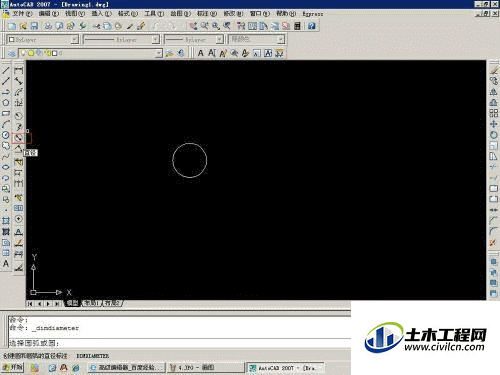The width and height of the screenshot is (500, 375).
Task: Open the 窗口 (Window) menu
Action: (260, 14)
